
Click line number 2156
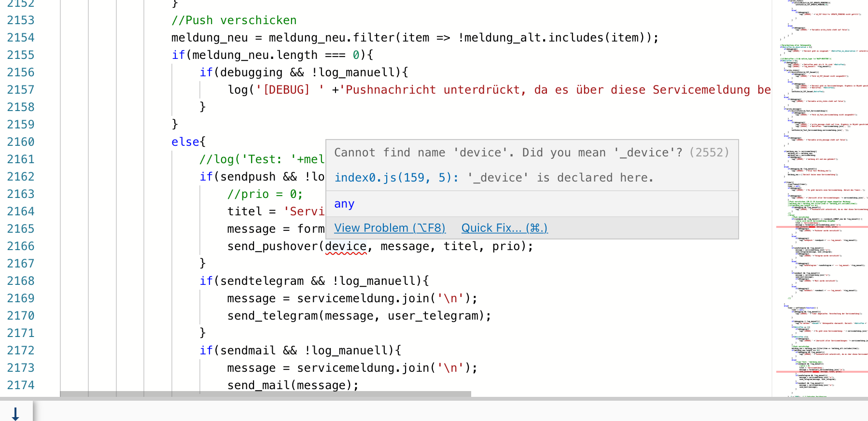(x=21, y=72)
